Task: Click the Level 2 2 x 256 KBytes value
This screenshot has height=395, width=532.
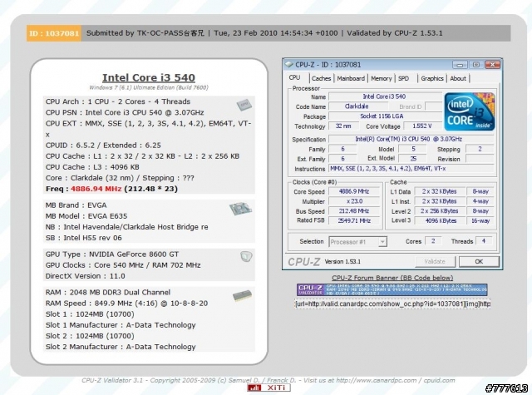Action: [x=441, y=211]
